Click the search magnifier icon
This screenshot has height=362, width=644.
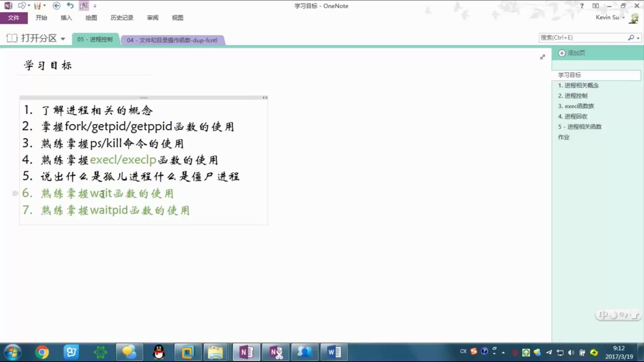[x=632, y=38]
